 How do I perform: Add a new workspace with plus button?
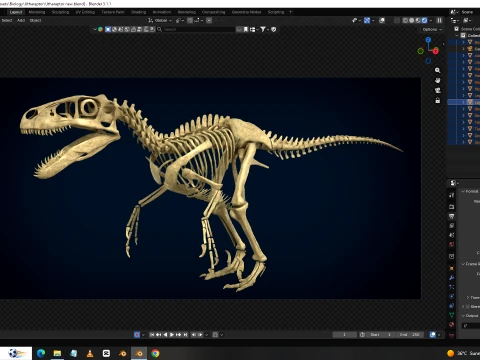pyautogui.click(x=290, y=12)
